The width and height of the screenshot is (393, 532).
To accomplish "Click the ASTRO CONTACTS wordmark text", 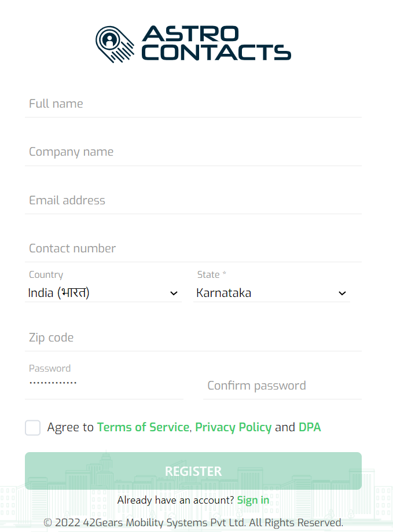I will 216,43.
